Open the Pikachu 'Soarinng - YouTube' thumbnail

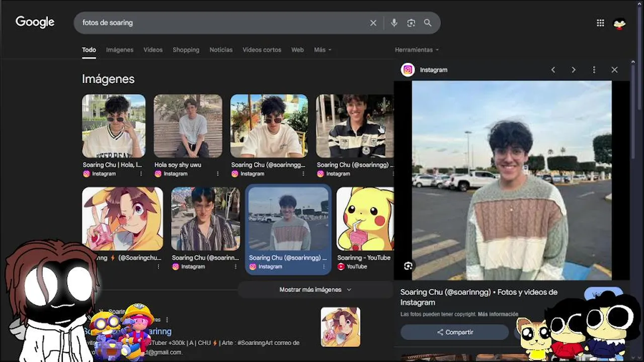pyautogui.click(x=365, y=219)
